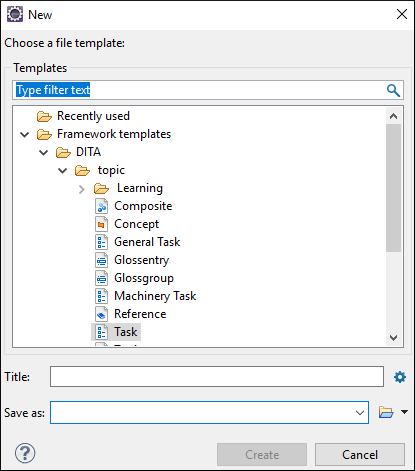Expand the Learning folder

click(82, 189)
